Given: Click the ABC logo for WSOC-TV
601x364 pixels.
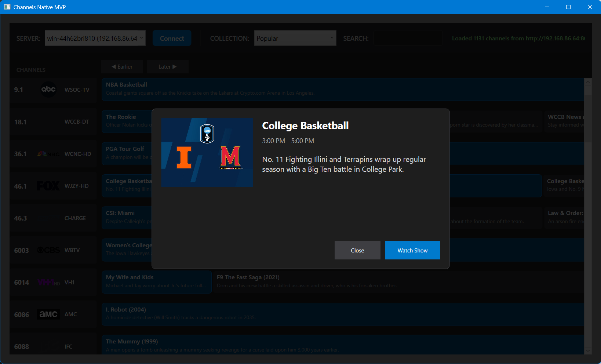Looking at the screenshot, I should [x=48, y=90].
